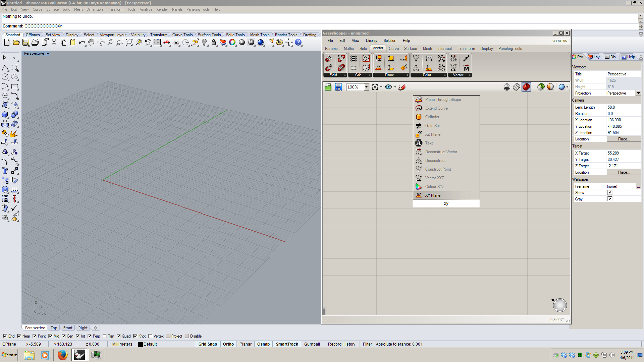Uncheck the Wallpaper Show checkbox
Screen dimensions: 644x362
pos(610,192)
